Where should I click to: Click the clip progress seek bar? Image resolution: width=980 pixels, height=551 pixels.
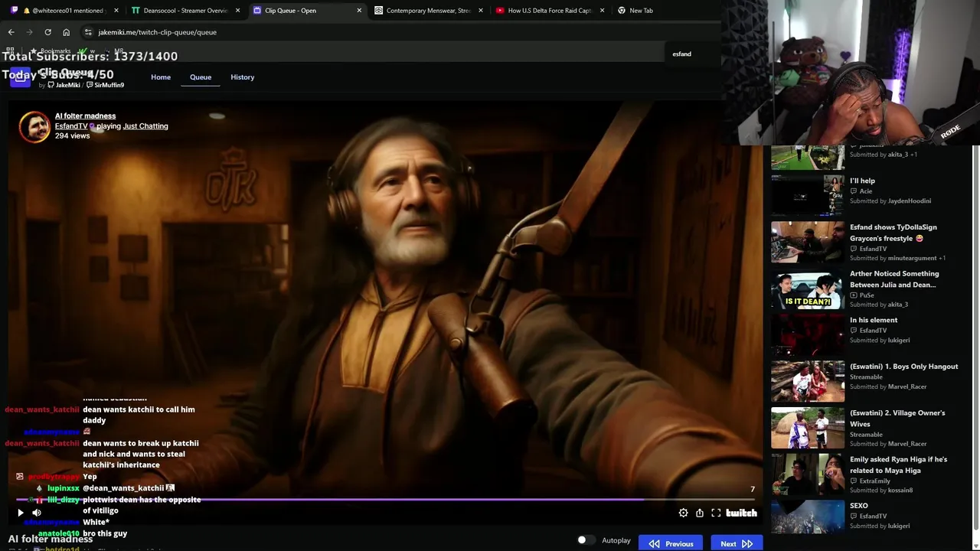[387, 500]
